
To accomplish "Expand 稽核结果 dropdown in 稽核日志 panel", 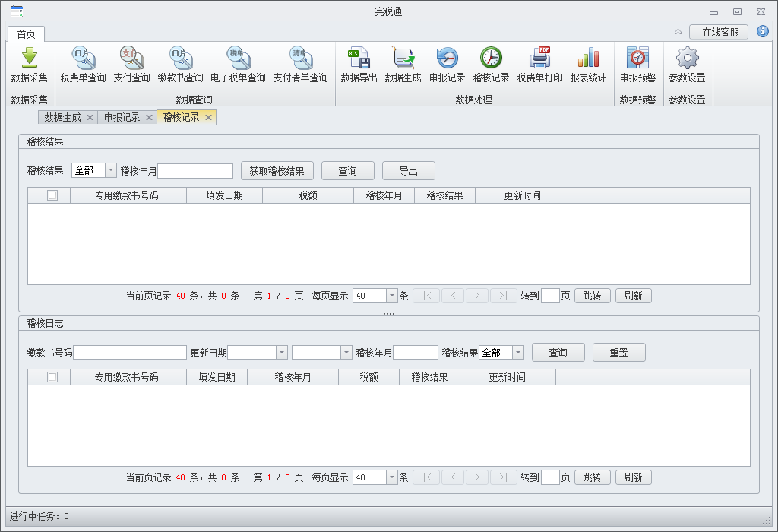I will (x=518, y=353).
